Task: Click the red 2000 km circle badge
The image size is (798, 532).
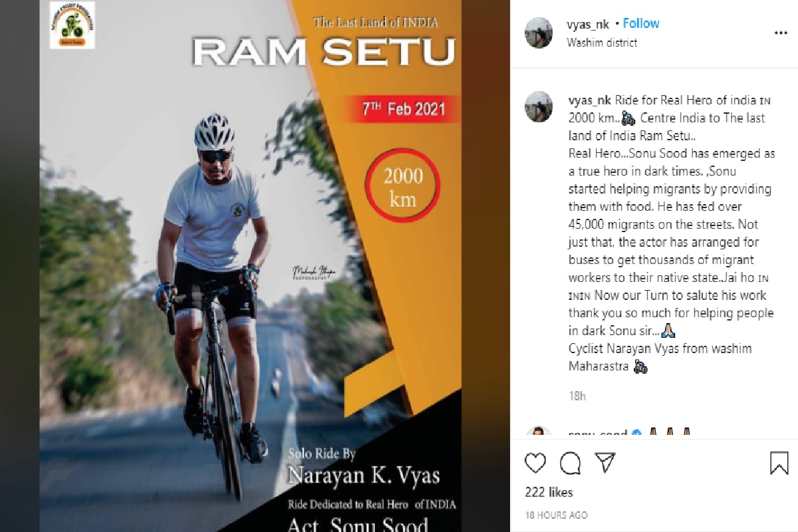Action: coord(402,187)
